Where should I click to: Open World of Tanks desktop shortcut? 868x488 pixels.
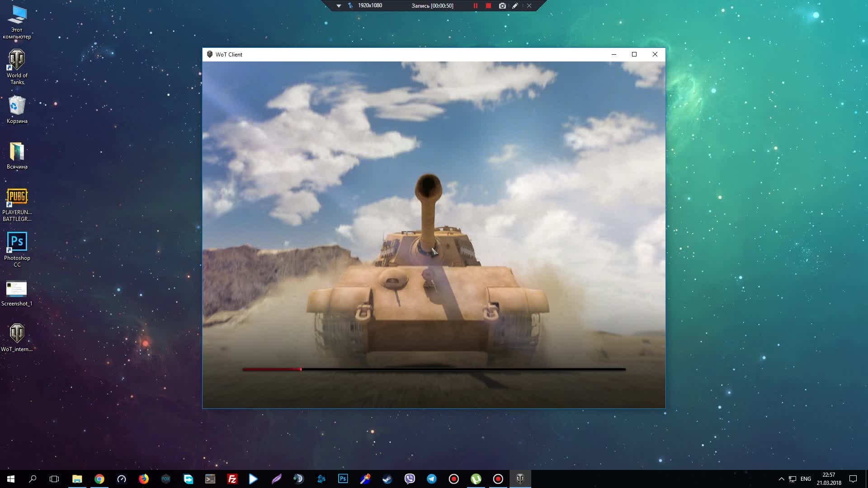click(x=17, y=67)
